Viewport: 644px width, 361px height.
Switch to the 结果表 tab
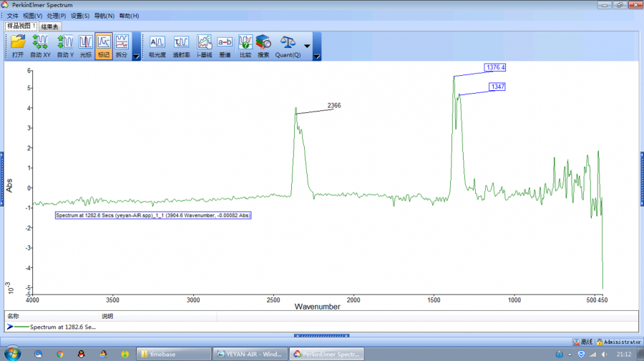click(x=50, y=26)
